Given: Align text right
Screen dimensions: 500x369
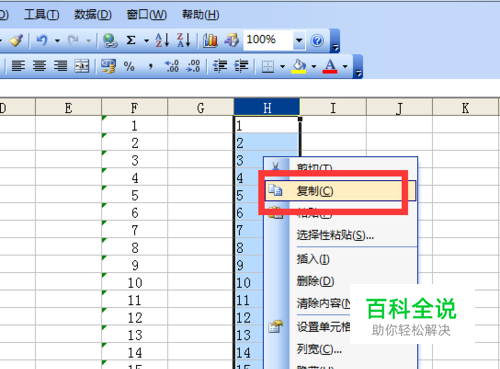Looking at the screenshot, I should [x=60, y=66].
